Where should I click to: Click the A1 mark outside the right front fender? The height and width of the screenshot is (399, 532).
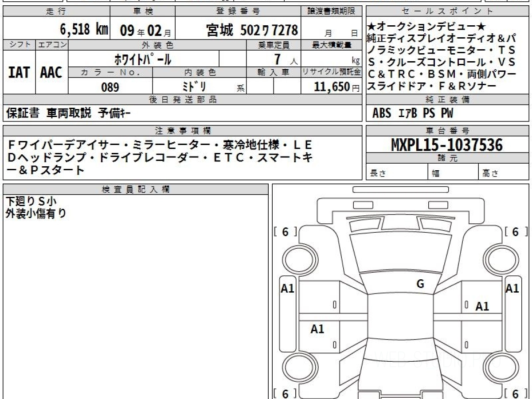coord(512,289)
